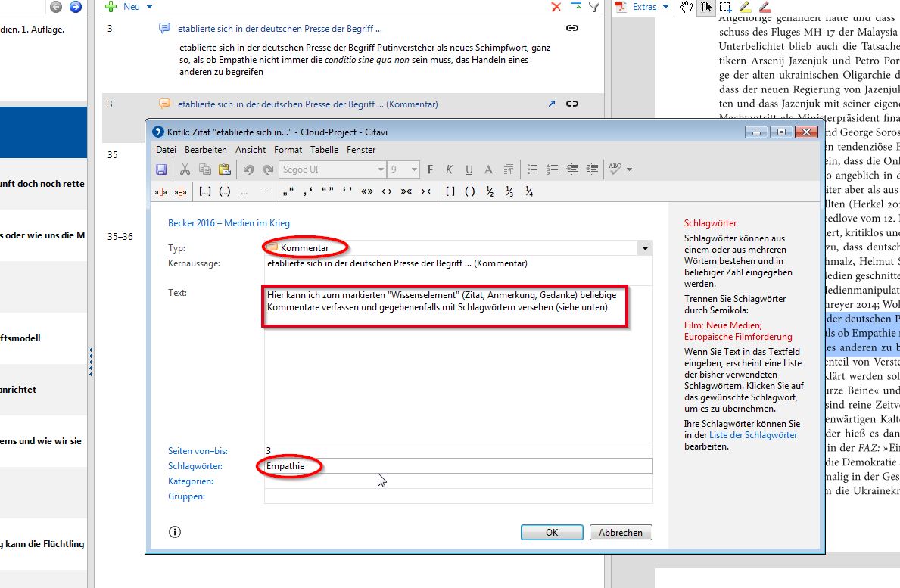This screenshot has width=900, height=588.
Task: Jump to the Kommentar's PDF location via the arrow icon
Action: (552, 104)
